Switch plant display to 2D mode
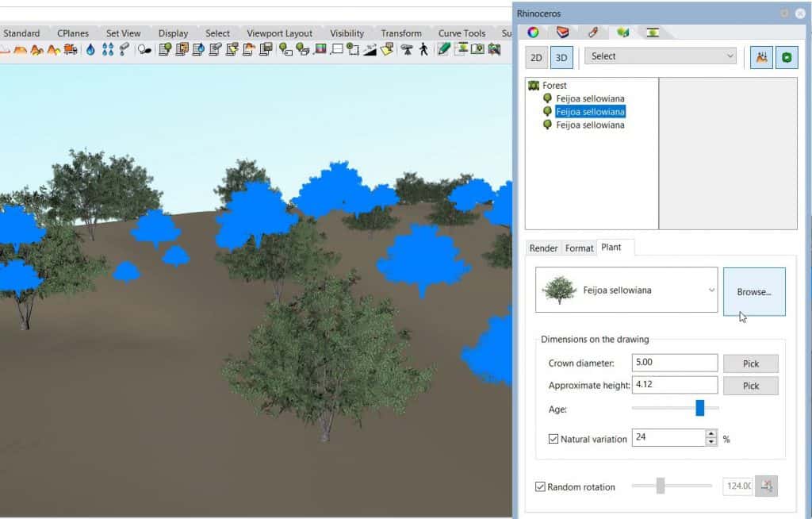The height and width of the screenshot is (519, 812). click(x=536, y=58)
